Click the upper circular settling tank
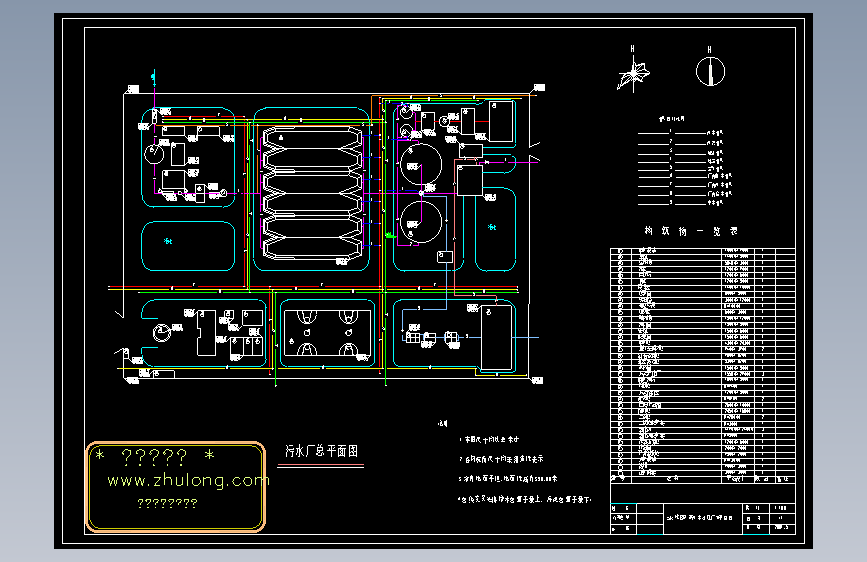Viewport: 867px width, 562px height. click(x=421, y=164)
